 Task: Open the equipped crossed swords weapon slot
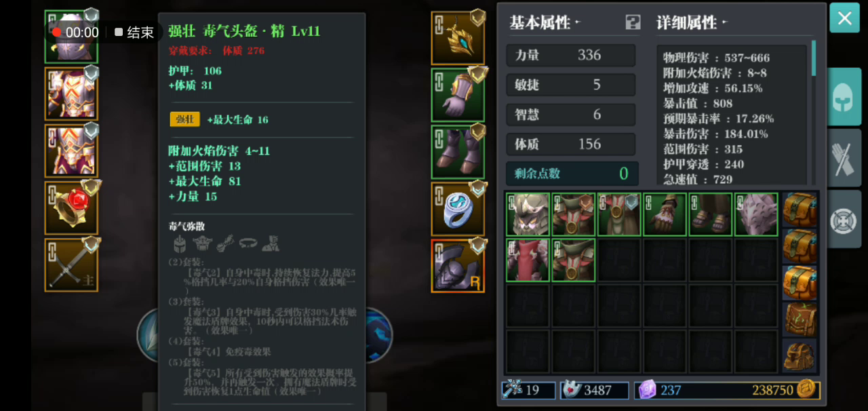click(71, 265)
